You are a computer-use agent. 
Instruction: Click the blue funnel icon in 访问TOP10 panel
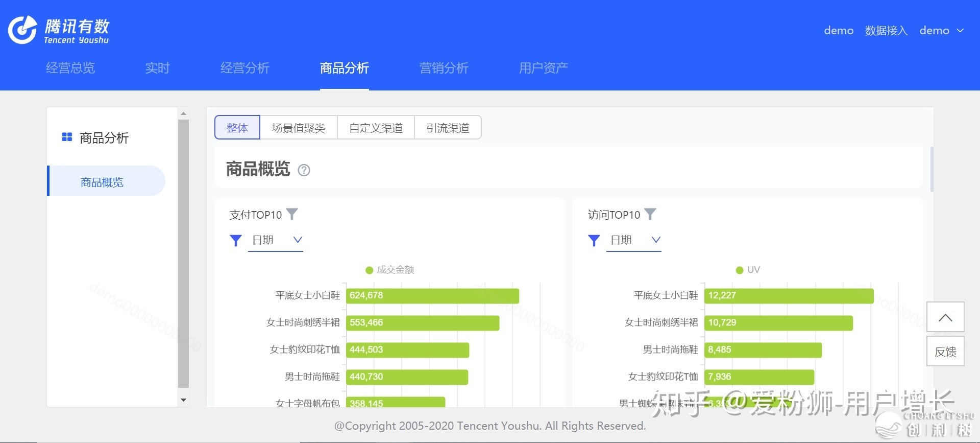594,240
